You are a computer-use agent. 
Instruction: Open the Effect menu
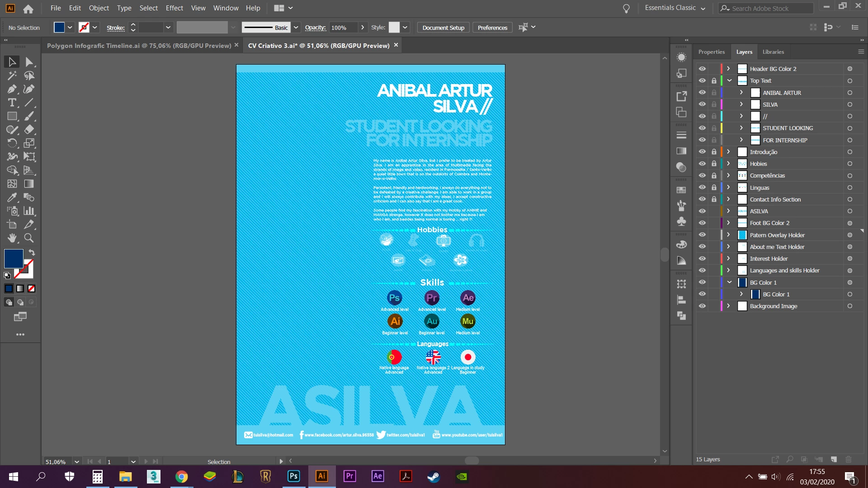[x=174, y=8]
